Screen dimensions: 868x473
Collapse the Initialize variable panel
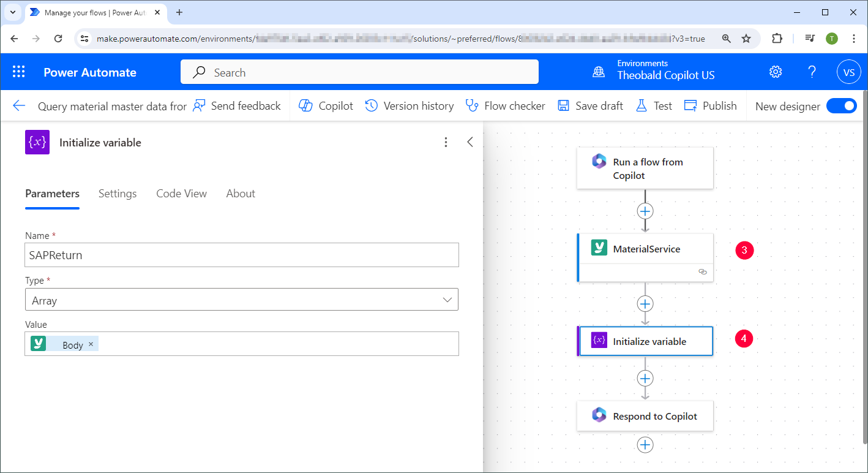[470, 142]
